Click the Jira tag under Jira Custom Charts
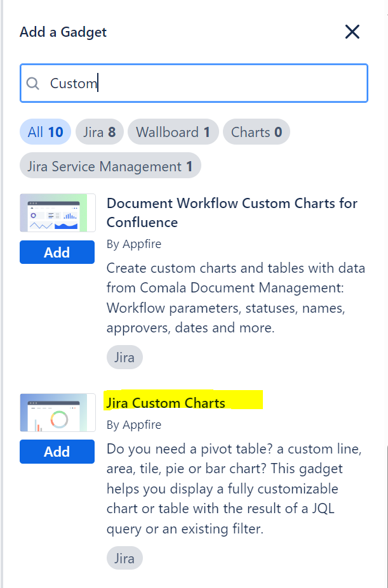This screenshot has height=588, width=388. (x=124, y=558)
